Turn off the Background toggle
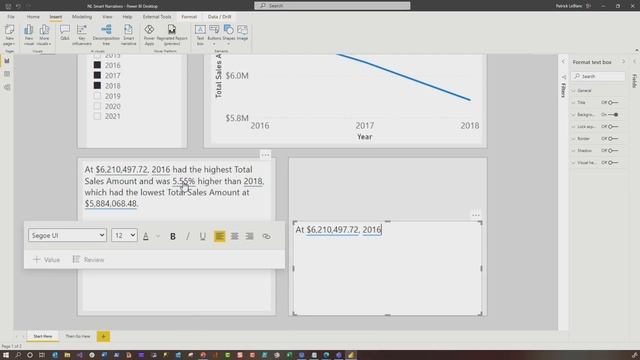 (x=613, y=115)
